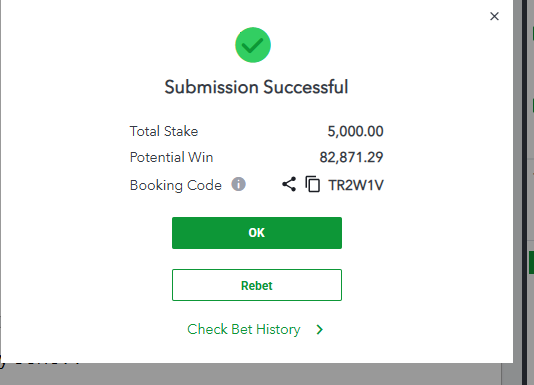Open the Booking Code info tooltip icon
The image size is (534, 385).
[238, 184]
